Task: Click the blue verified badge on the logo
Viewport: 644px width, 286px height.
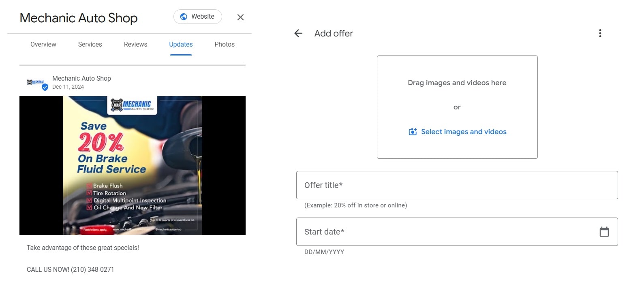Action: click(45, 87)
